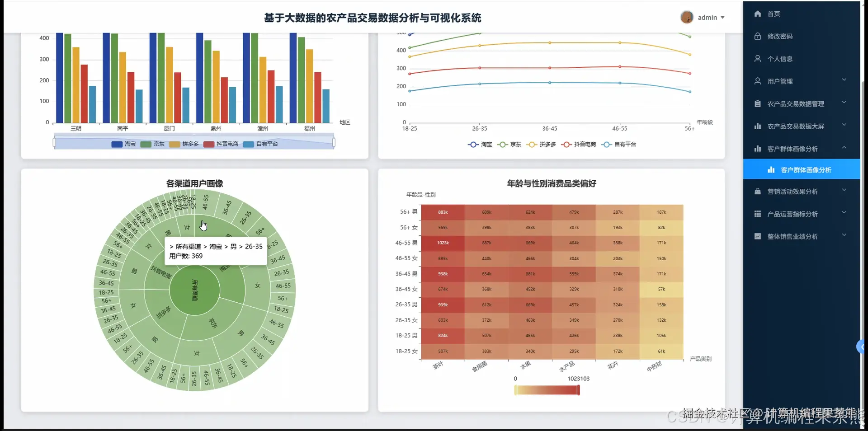Viewport: 868px width, 431px height.
Task: Expand the 用户管理 submenu chevron
Action: coord(844,80)
